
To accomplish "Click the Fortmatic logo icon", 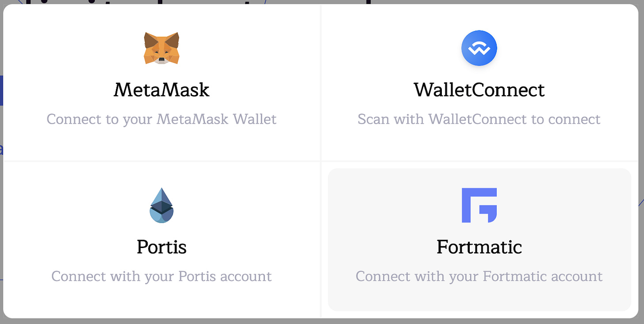I will click(x=479, y=205).
